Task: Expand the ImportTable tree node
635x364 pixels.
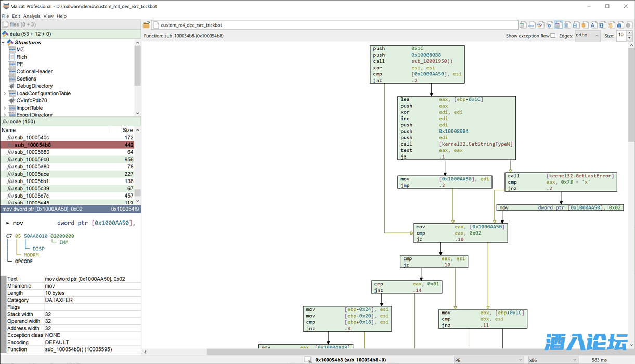Action: click(x=5, y=108)
